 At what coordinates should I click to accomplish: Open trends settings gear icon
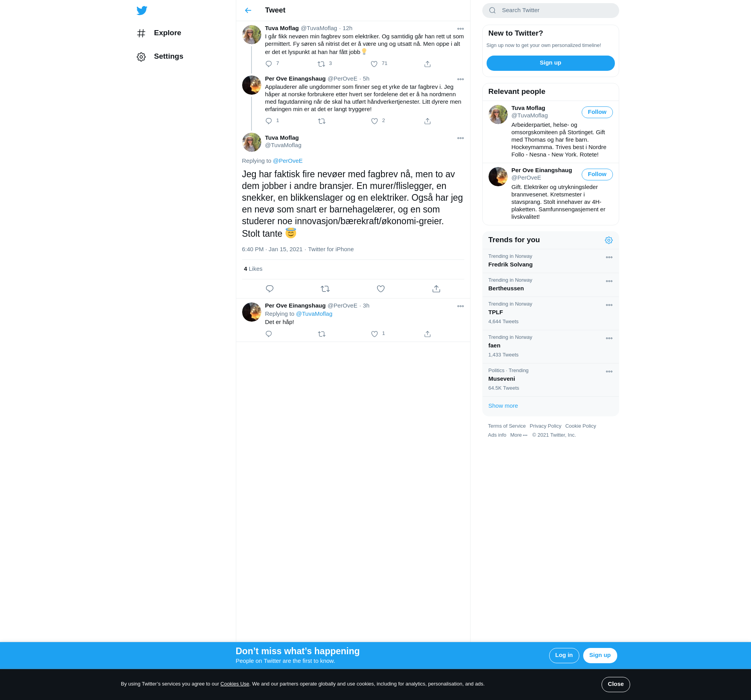(x=609, y=240)
